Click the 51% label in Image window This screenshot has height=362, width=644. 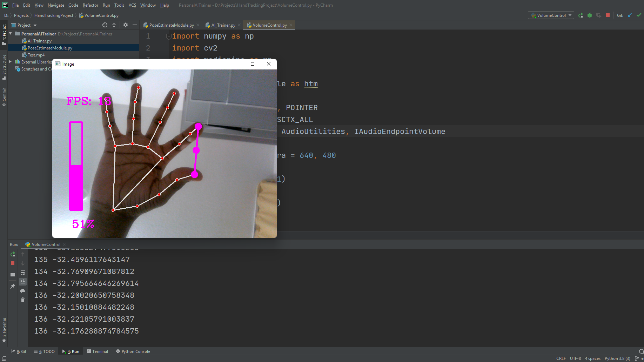tap(83, 224)
